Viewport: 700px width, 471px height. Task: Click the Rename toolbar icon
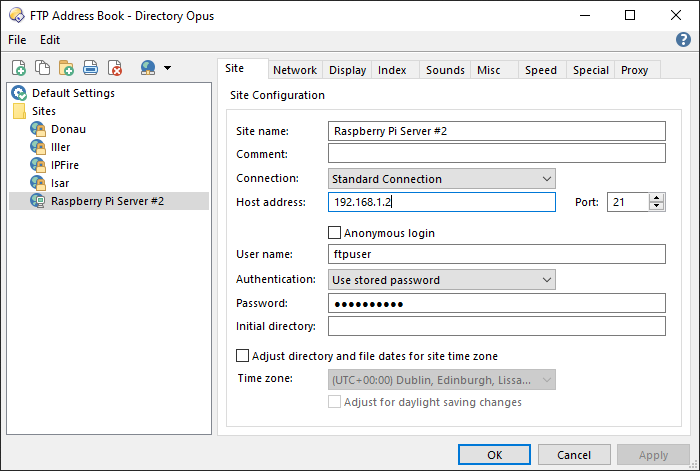click(x=91, y=68)
